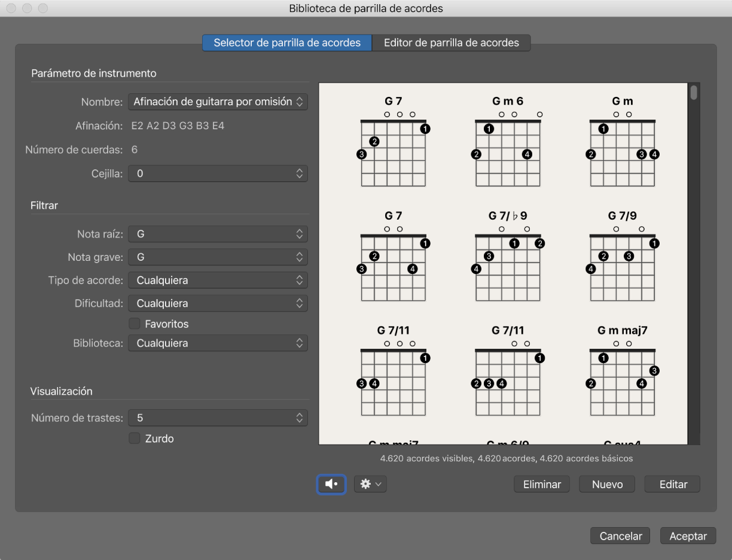This screenshot has width=732, height=560.
Task: Click the chord list vertical scrollbar thumb
Action: tap(694, 92)
